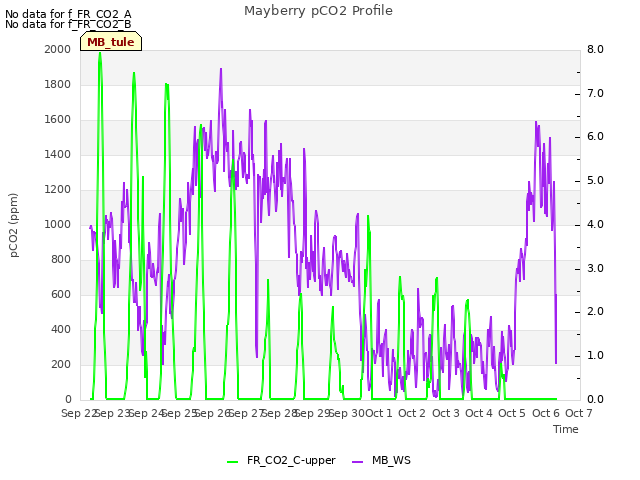Click the 1800 left-axis tick label

pyautogui.click(x=58, y=84)
